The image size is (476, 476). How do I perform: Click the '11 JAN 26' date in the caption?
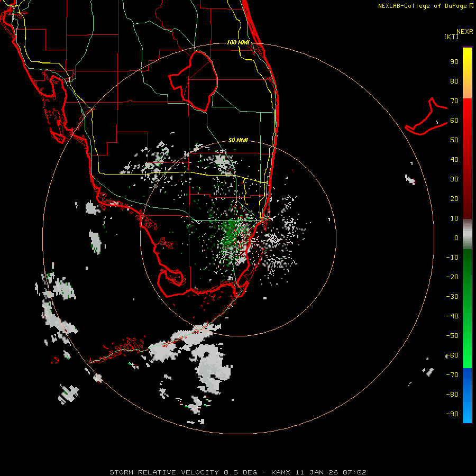[x=317, y=472]
